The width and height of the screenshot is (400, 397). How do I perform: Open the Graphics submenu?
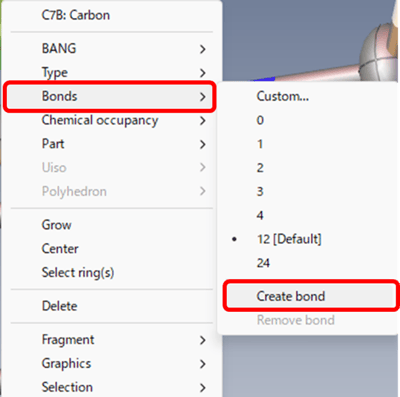111,364
